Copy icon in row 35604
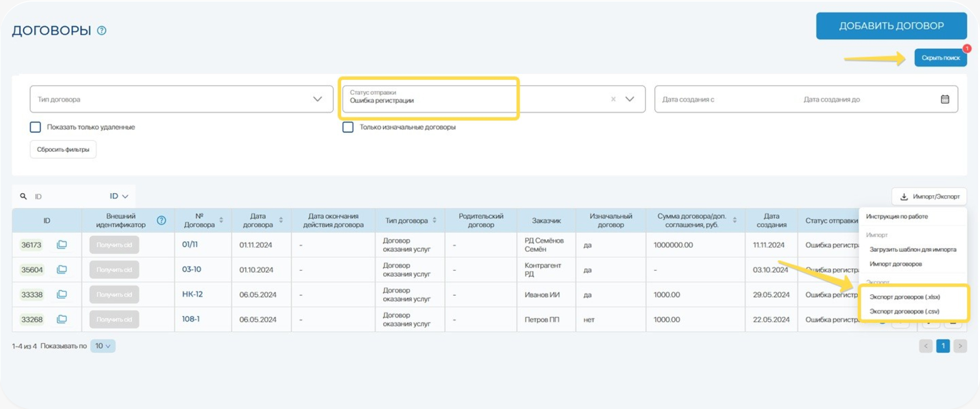 click(x=62, y=270)
